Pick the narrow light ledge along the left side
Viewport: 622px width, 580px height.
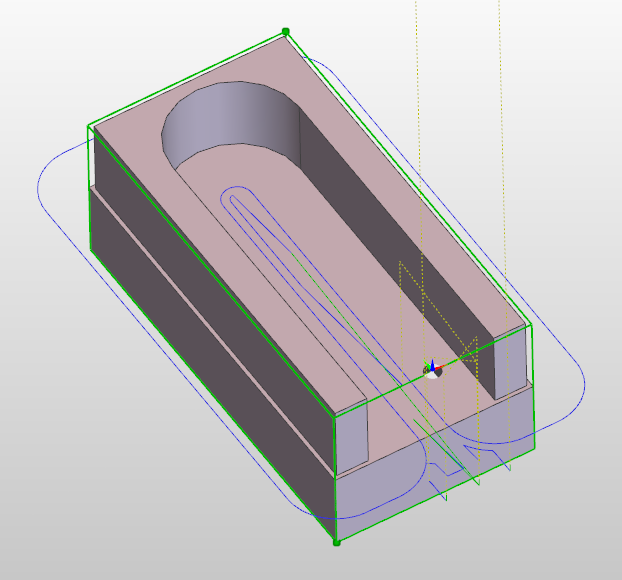(230, 338)
